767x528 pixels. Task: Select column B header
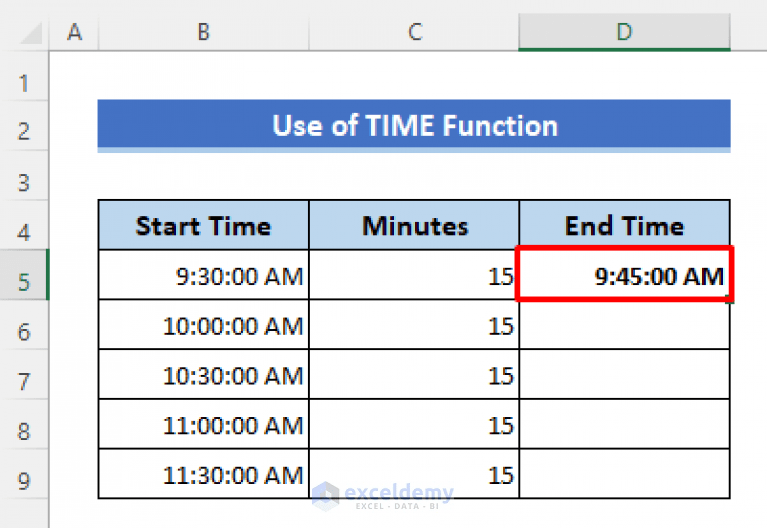click(203, 32)
